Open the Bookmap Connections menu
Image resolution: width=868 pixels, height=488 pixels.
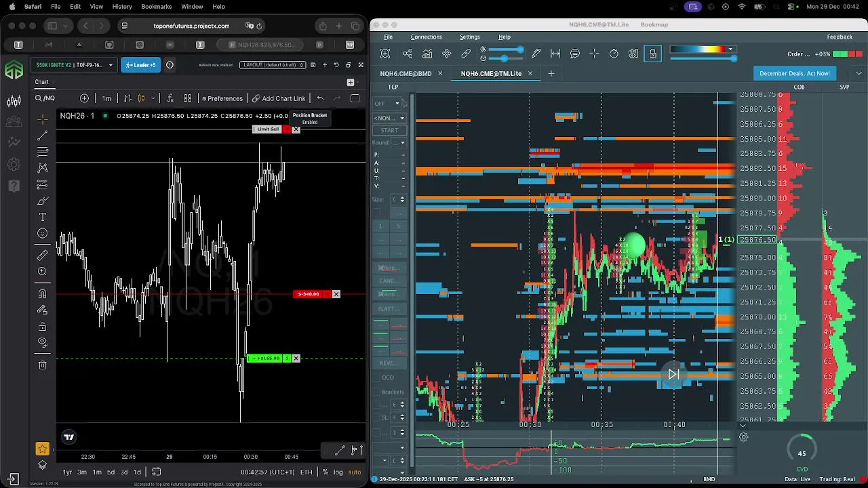[x=426, y=37]
